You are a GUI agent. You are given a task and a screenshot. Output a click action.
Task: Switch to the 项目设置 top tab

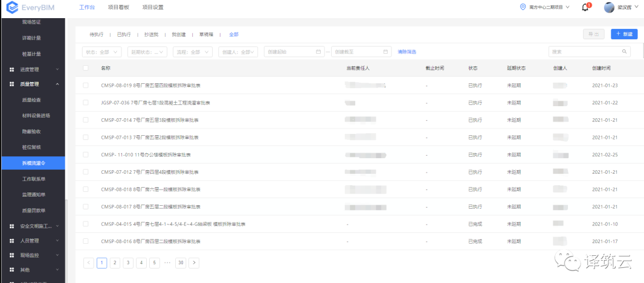point(153,7)
